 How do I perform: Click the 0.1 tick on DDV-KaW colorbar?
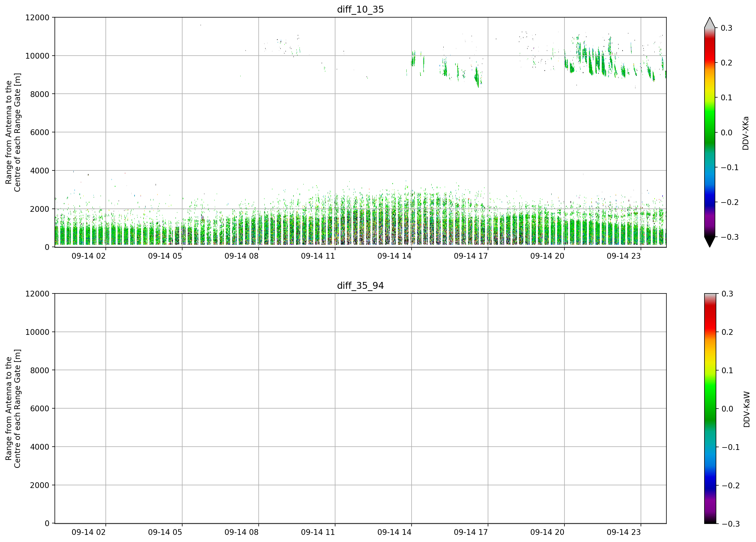click(727, 370)
